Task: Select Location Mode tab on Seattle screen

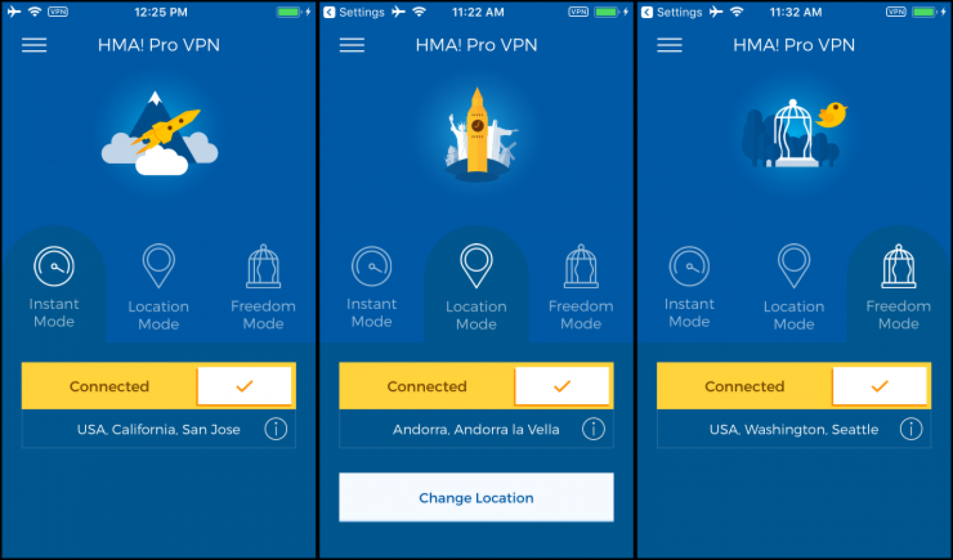Action: click(x=794, y=288)
